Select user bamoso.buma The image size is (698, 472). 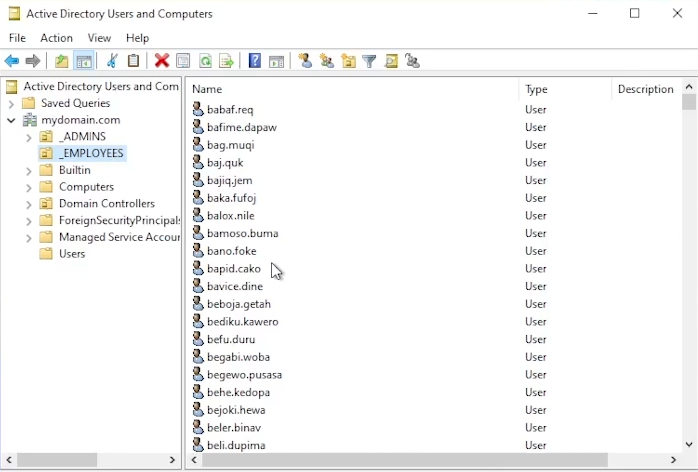coord(243,233)
